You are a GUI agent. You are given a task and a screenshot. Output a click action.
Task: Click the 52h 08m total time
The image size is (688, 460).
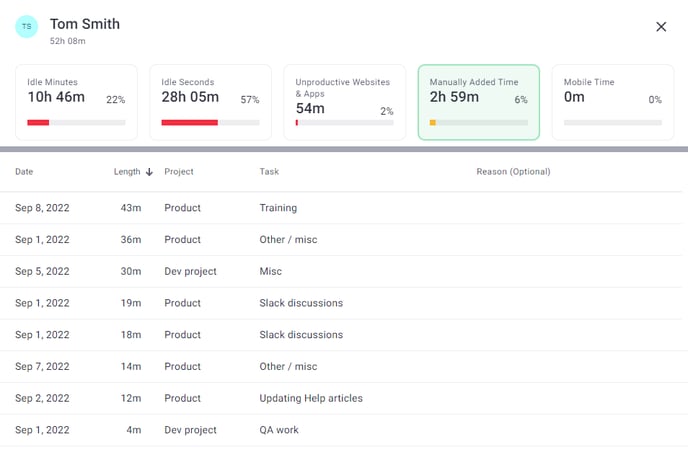(x=68, y=41)
